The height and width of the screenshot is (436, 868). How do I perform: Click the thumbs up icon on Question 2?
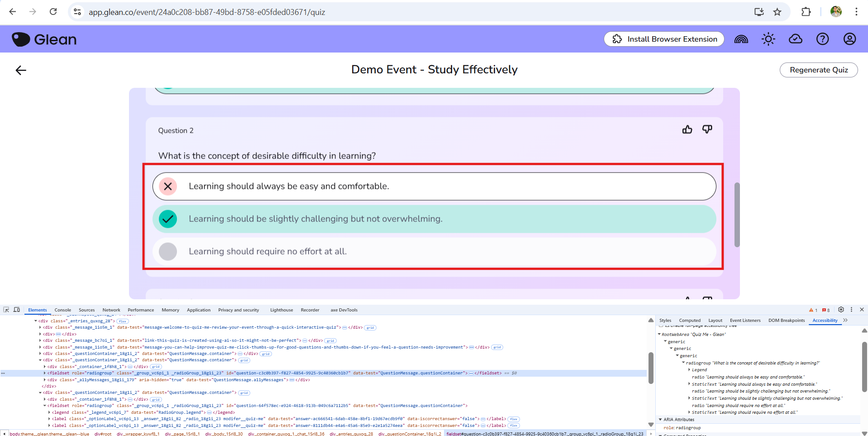pyautogui.click(x=687, y=130)
